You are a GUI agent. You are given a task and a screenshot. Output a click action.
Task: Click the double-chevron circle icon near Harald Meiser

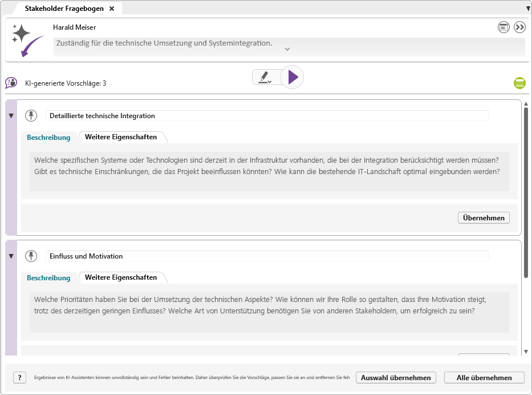point(519,27)
